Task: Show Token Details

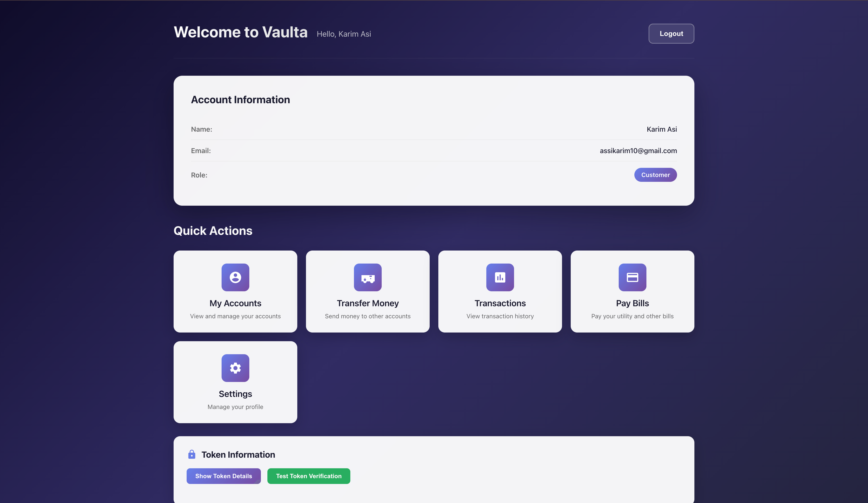Action: coord(224,476)
